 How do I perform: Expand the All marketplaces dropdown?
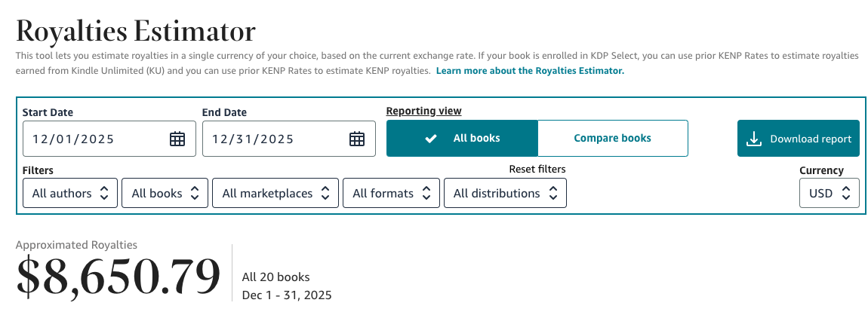click(275, 194)
